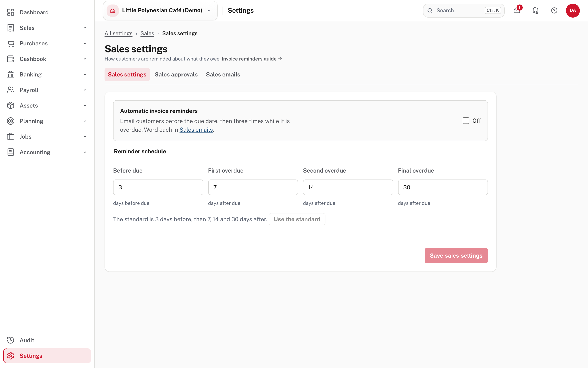Switch to the Sales approvals tab
Image resolution: width=588 pixels, height=368 pixels.
point(176,74)
